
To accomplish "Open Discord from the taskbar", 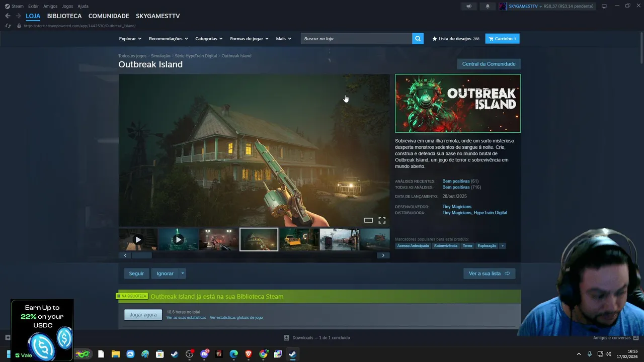I will coord(204,354).
